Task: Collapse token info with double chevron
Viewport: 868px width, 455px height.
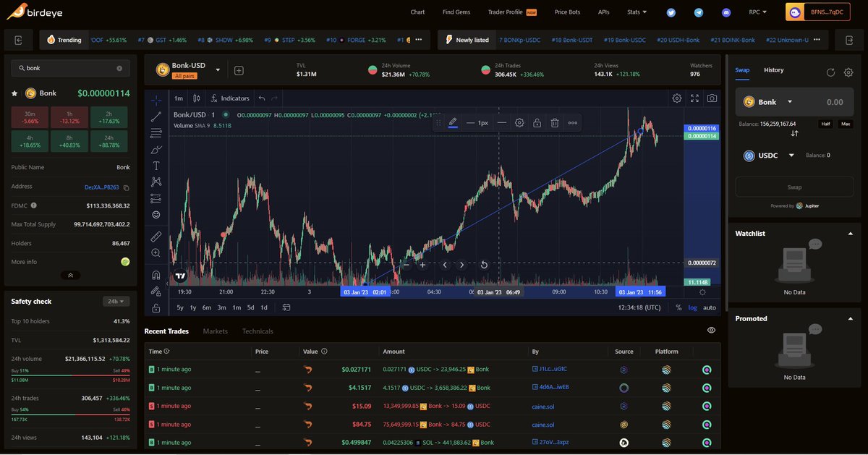Action: click(70, 276)
